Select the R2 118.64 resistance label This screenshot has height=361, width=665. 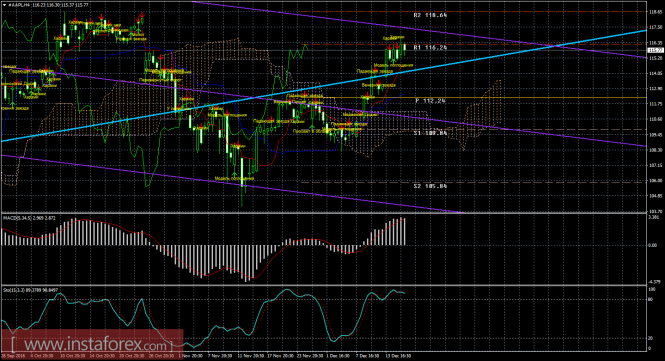[430, 15]
